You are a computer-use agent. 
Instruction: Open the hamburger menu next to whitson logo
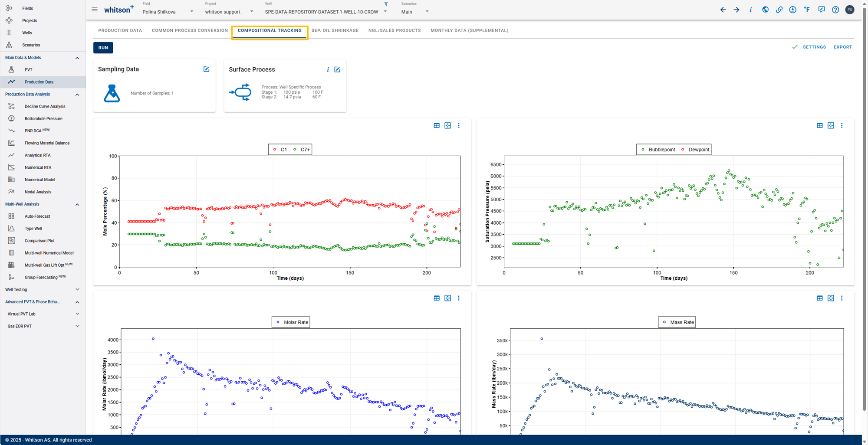tap(94, 10)
